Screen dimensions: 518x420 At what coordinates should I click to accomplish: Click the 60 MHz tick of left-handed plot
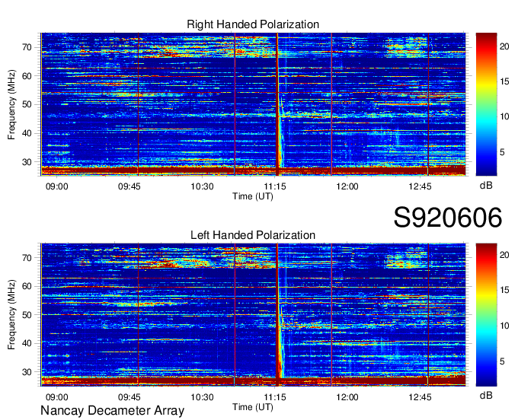click(x=27, y=286)
